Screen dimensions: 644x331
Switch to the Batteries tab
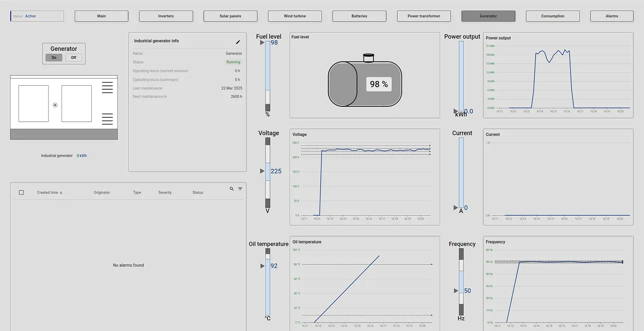point(359,16)
